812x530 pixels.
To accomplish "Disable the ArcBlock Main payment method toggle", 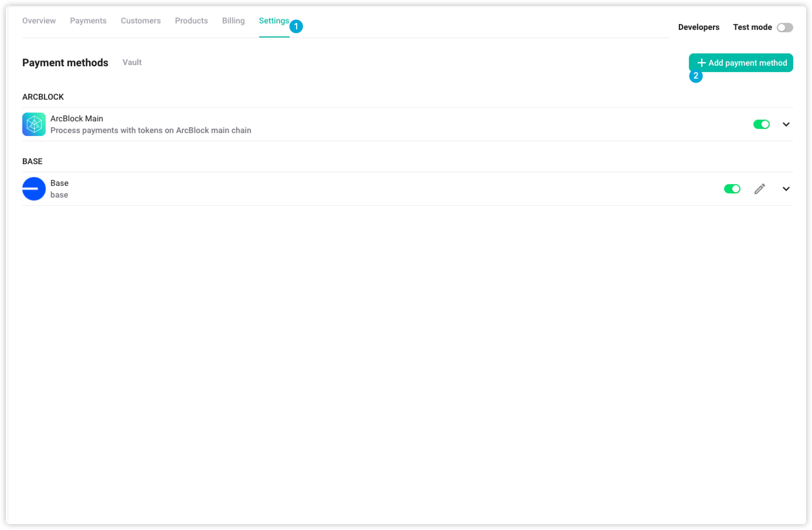I will [x=761, y=124].
